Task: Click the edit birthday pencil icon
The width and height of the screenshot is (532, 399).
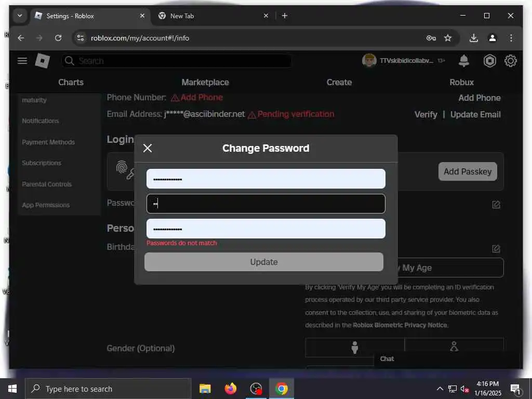Action: 496,249
